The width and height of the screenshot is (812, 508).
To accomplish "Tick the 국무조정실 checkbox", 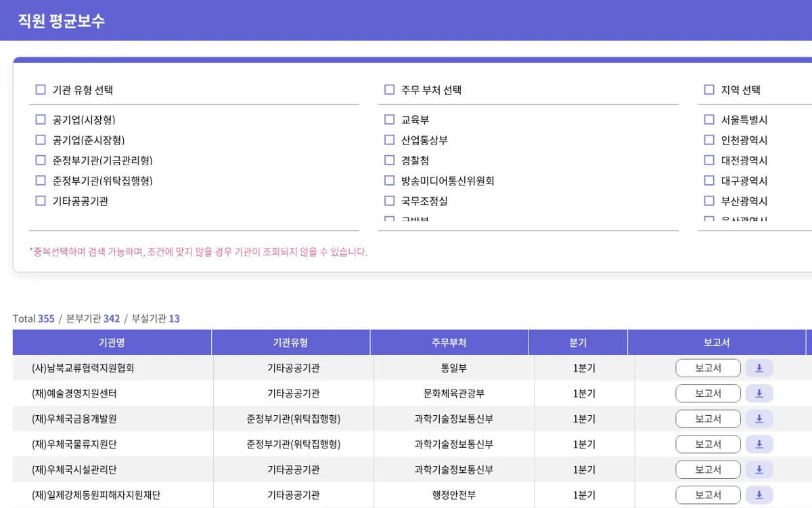I will point(389,201).
